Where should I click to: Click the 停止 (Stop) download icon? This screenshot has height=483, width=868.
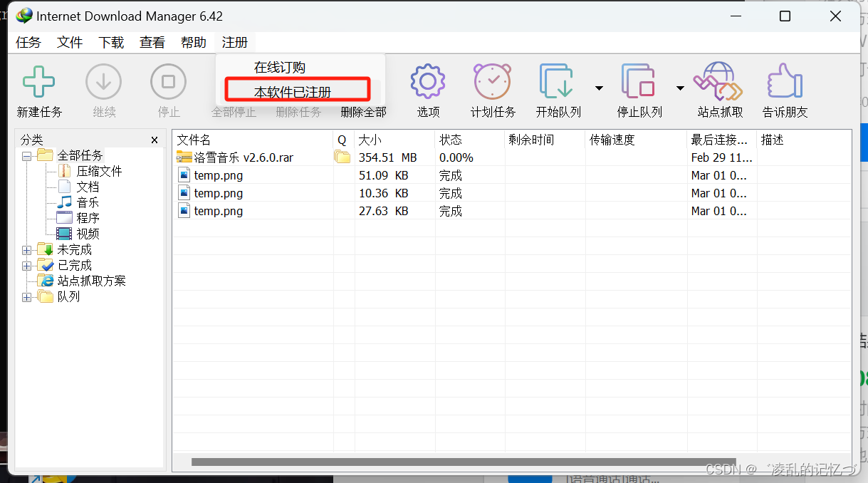[168, 84]
